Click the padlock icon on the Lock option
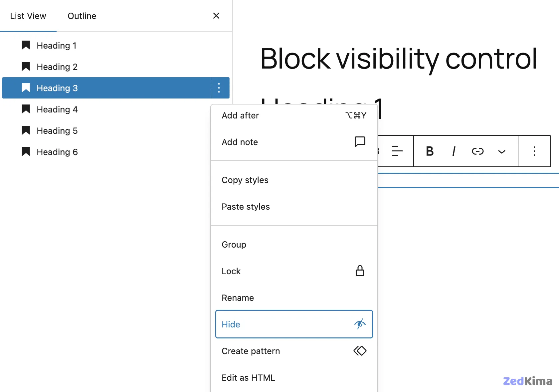The height and width of the screenshot is (392, 559). (360, 271)
